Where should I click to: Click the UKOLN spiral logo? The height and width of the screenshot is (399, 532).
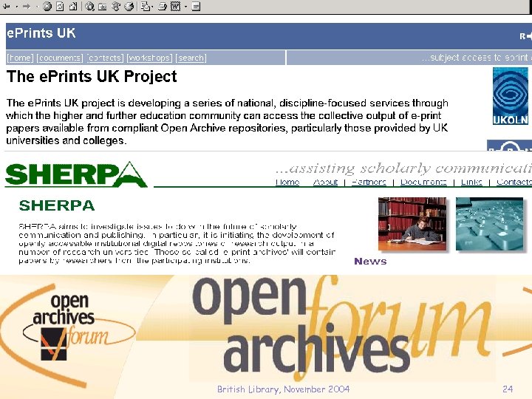(511, 96)
